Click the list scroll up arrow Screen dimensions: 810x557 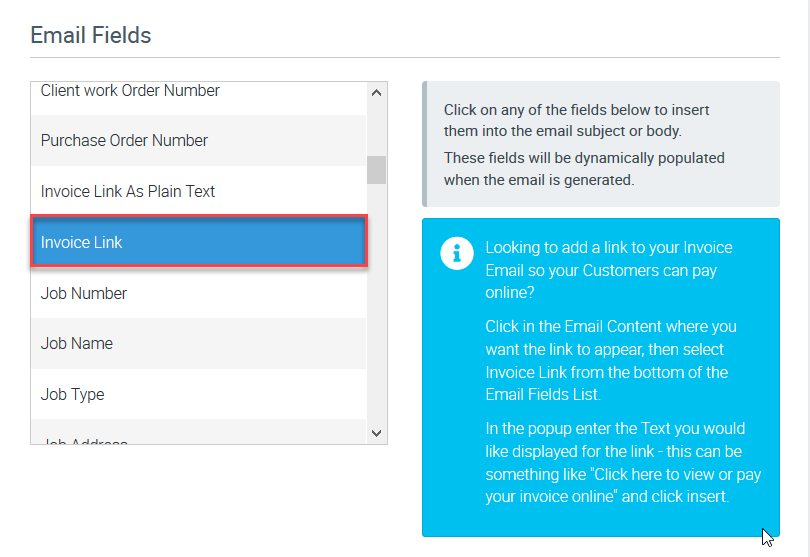pyautogui.click(x=377, y=92)
